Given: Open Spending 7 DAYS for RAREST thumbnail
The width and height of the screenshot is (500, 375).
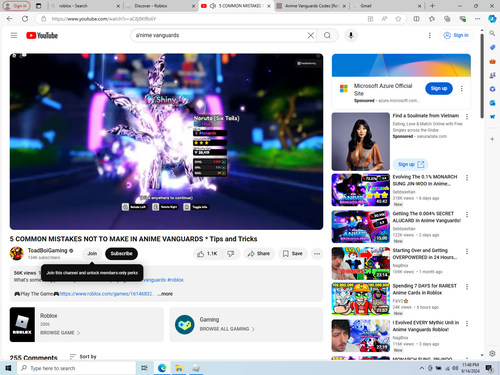Looking at the screenshot, I should [361, 299].
